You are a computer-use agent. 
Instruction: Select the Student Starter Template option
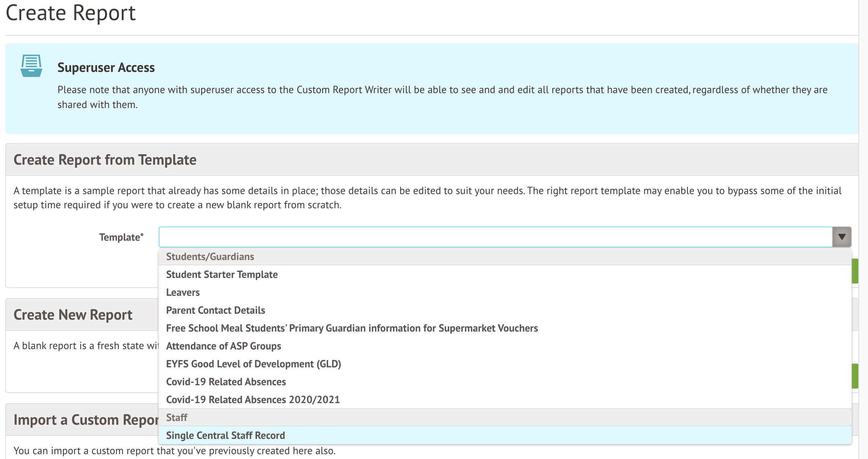click(222, 275)
